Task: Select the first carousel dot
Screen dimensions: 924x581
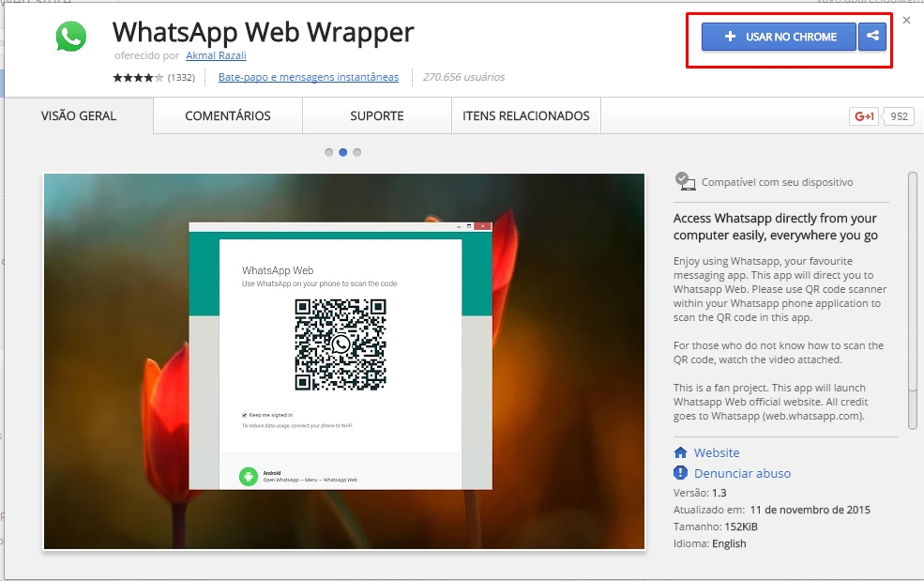Action: [328, 151]
